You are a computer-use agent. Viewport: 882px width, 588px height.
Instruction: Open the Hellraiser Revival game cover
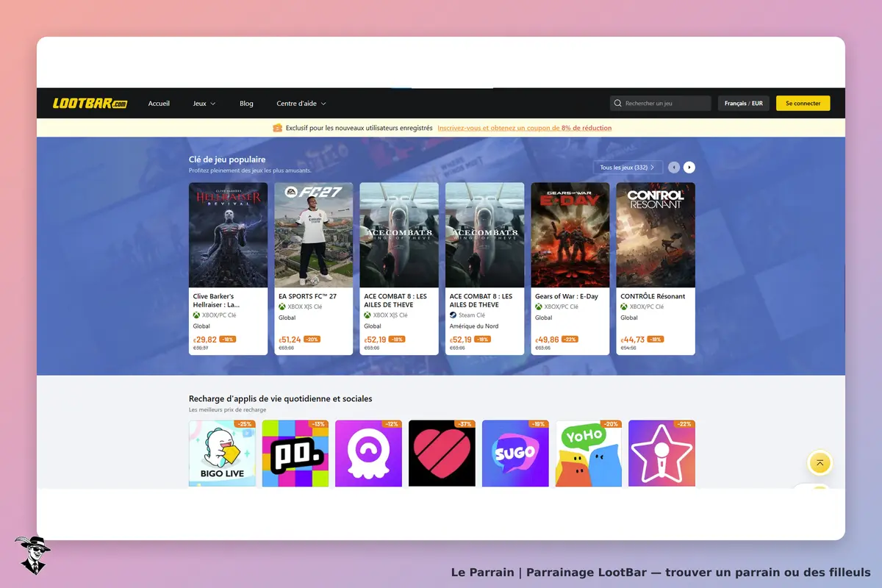[x=228, y=235]
